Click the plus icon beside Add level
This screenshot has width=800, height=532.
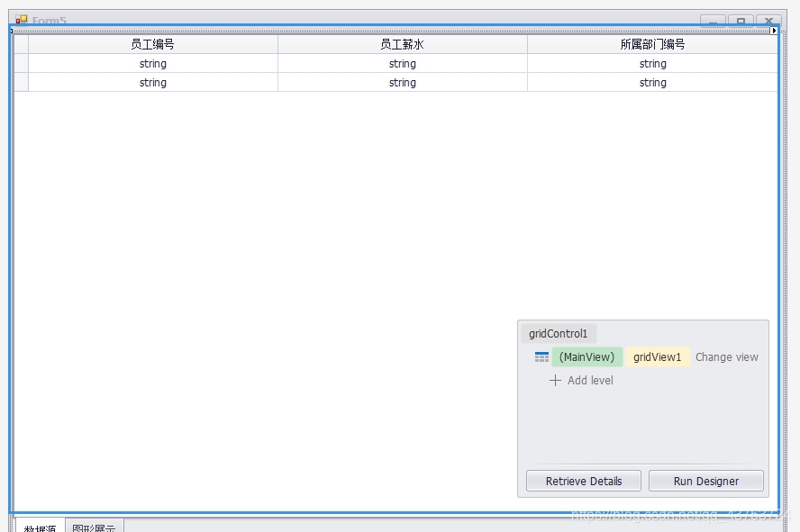pos(555,380)
